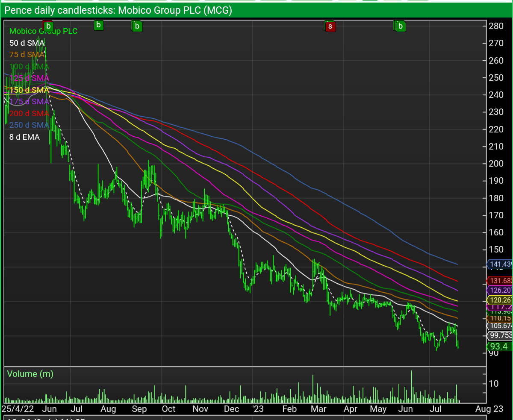The image size is (513, 420).
Task: Select the '125 d SMA' legend entry
Action: tap(29, 78)
